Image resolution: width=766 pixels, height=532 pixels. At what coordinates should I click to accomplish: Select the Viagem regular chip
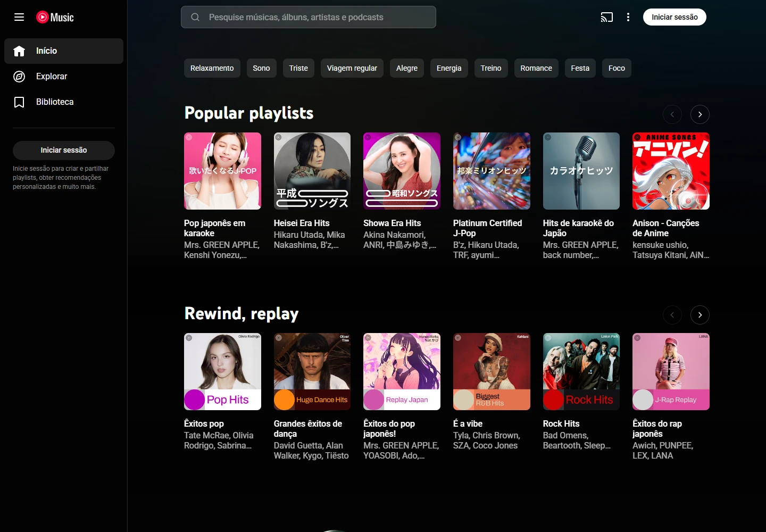352,68
